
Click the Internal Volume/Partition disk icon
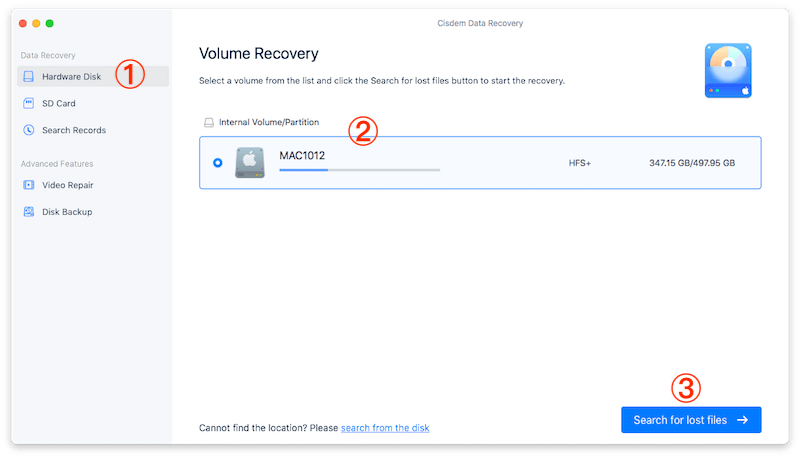click(x=209, y=122)
